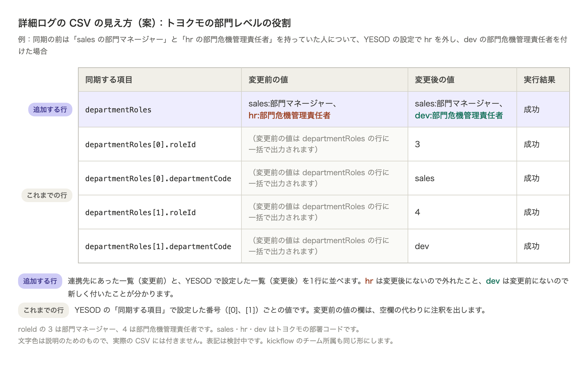Click the 追加する行 badge in the legend
588x368 pixels.
tap(40, 281)
